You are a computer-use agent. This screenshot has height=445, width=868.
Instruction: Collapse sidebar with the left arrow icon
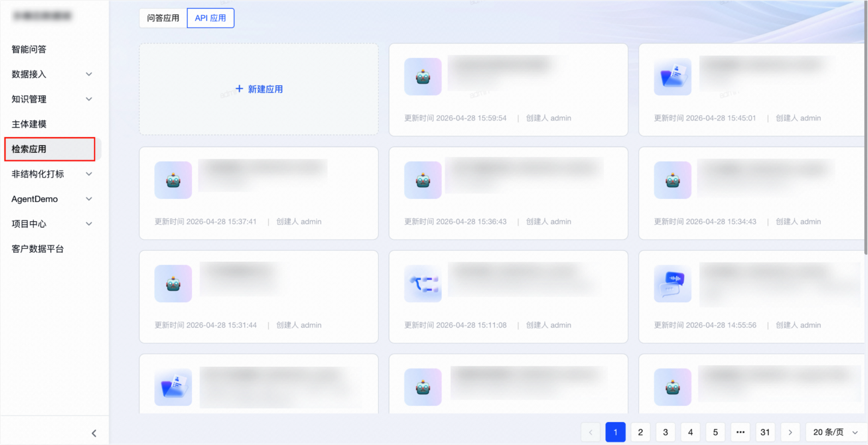(x=94, y=433)
